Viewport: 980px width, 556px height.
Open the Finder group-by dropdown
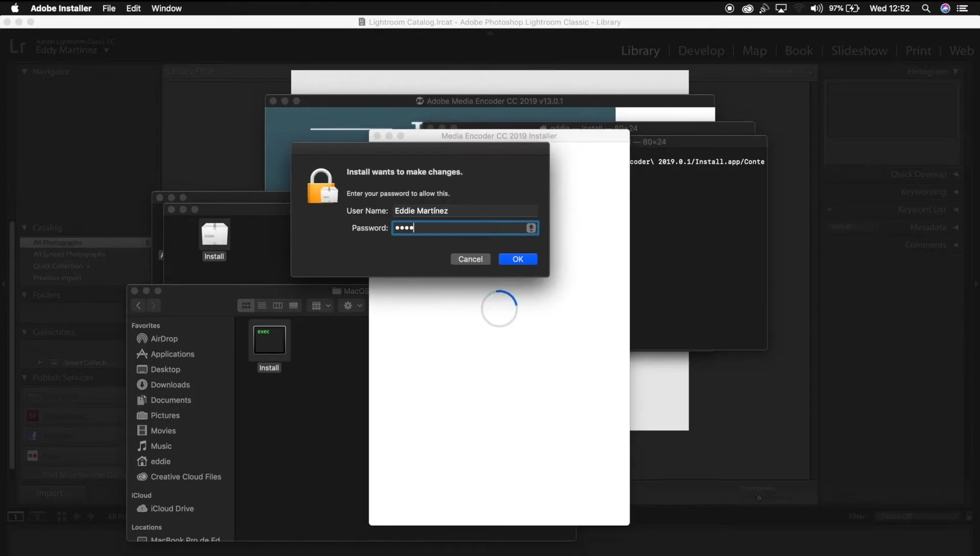point(321,306)
